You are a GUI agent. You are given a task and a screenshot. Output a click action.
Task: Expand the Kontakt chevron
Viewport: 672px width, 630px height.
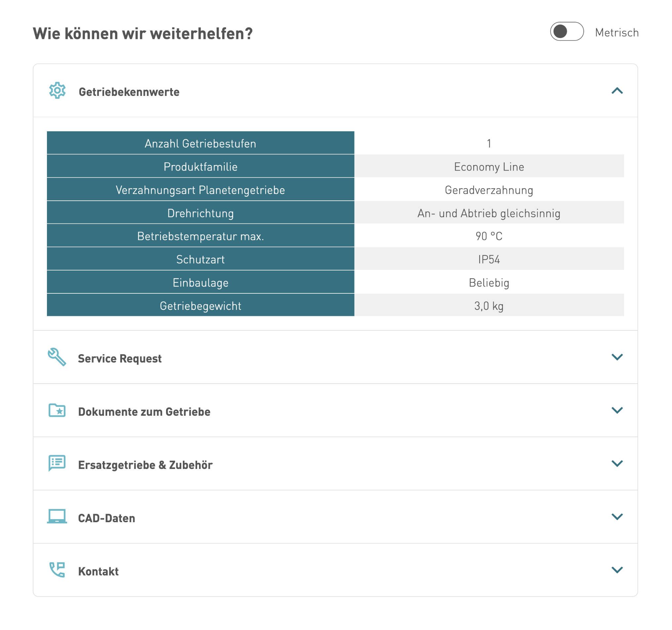click(617, 570)
